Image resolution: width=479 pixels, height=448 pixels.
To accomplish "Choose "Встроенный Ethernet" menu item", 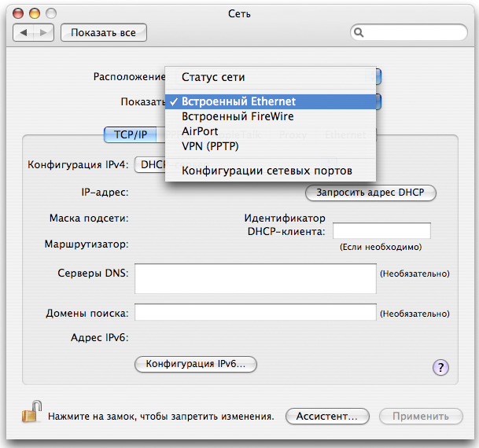I will pos(238,101).
